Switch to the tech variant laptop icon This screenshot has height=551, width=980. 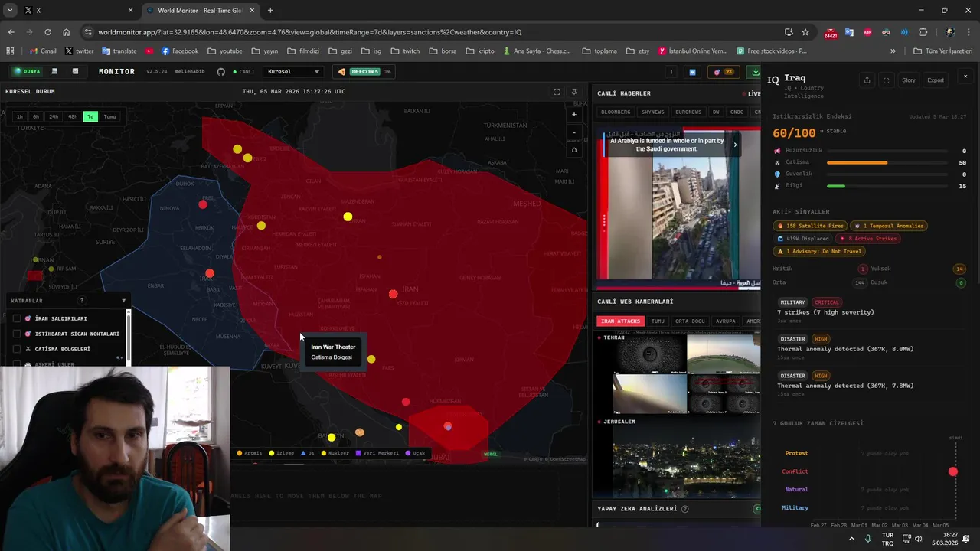pos(54,71)
